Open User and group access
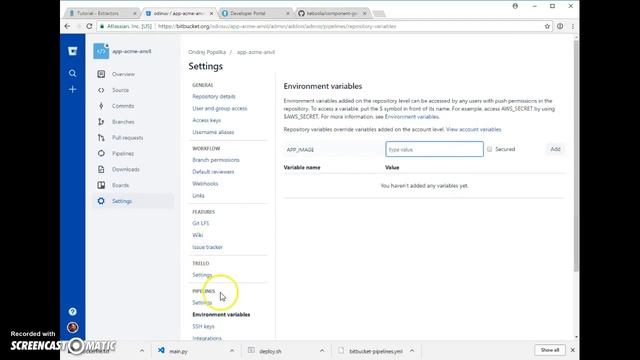640x360 pixels. point(220,109)
